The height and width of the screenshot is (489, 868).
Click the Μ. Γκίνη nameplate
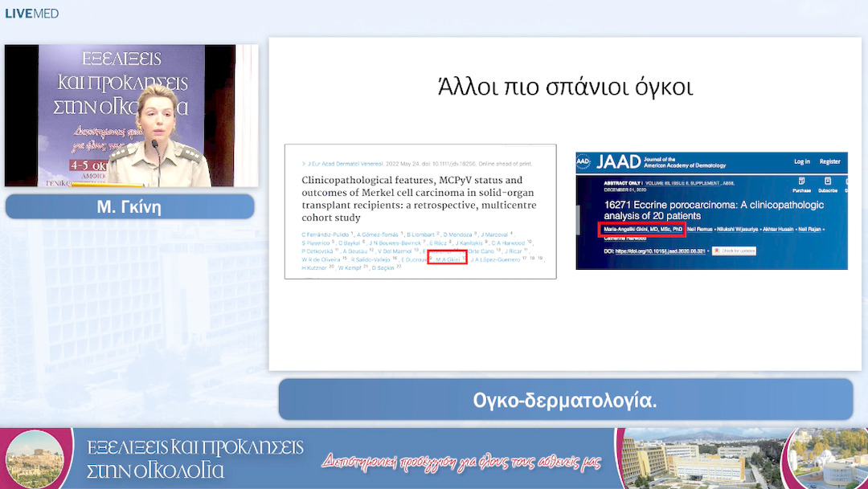(129, 206)
